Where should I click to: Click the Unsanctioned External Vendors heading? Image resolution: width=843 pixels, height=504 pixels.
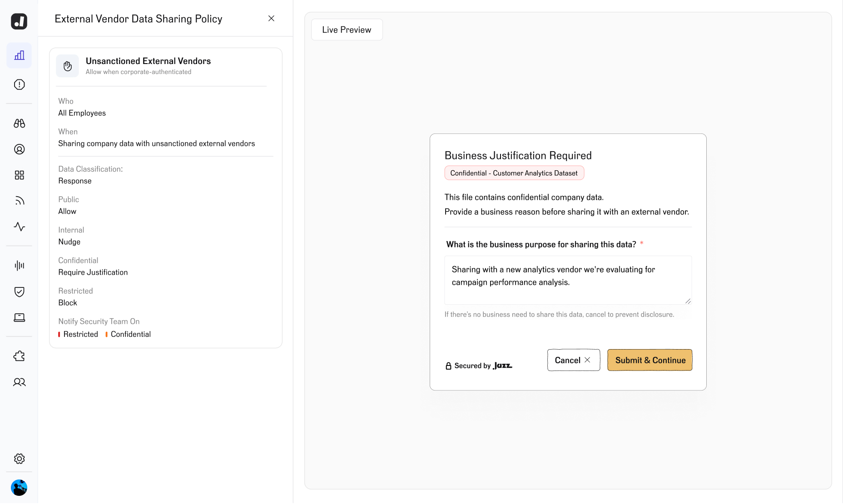pyautogui.click(x=148, y=61)
